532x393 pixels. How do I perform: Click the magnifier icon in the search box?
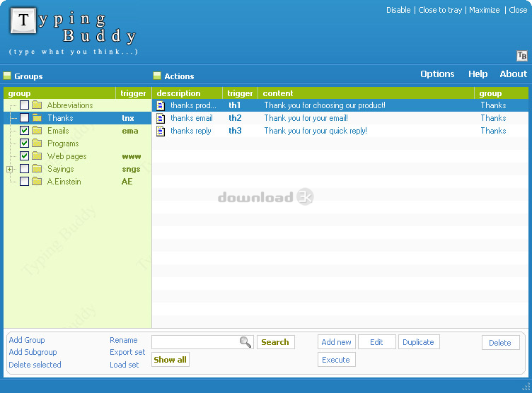pos(245,342)
